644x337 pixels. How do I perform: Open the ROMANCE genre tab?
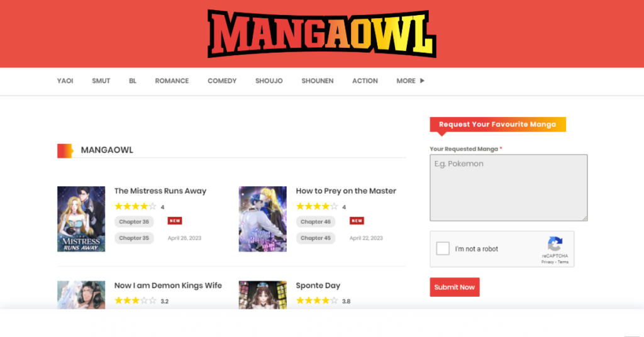tap(172, 81)
